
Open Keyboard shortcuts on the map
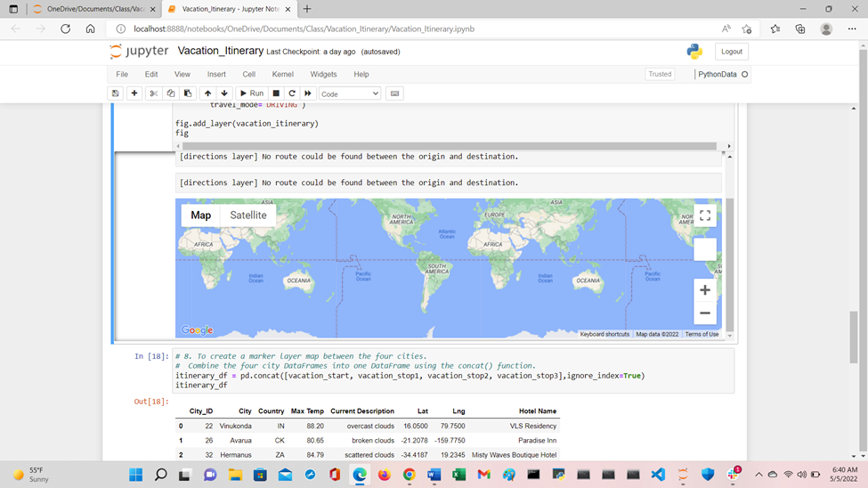point(604,334)
